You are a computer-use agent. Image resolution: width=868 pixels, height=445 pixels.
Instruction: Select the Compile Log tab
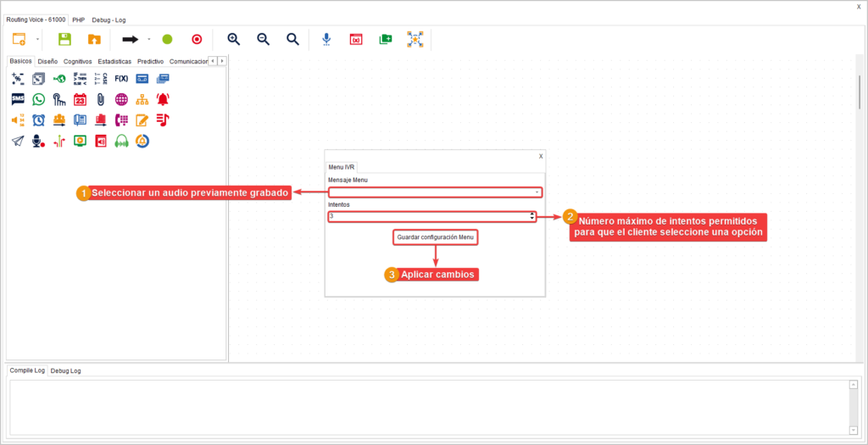27,370
